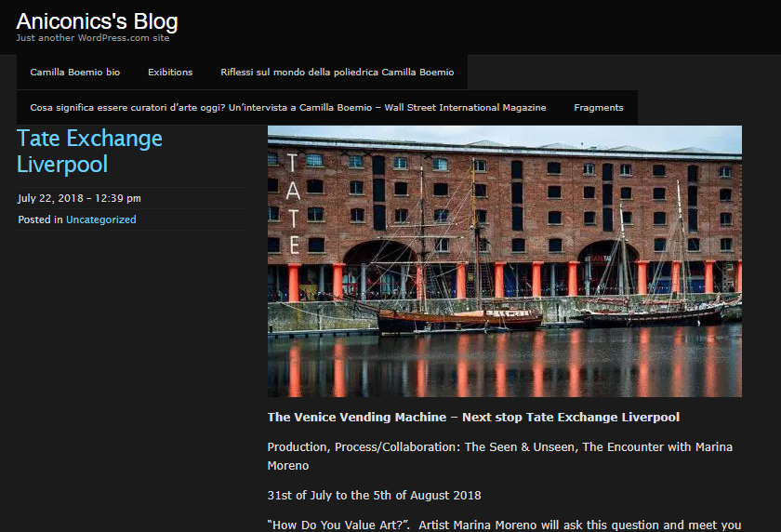The width and height of the screenshot is (781, 532).
Task: Open the Tate Exchange Liverpool post title
Action: 89,151
